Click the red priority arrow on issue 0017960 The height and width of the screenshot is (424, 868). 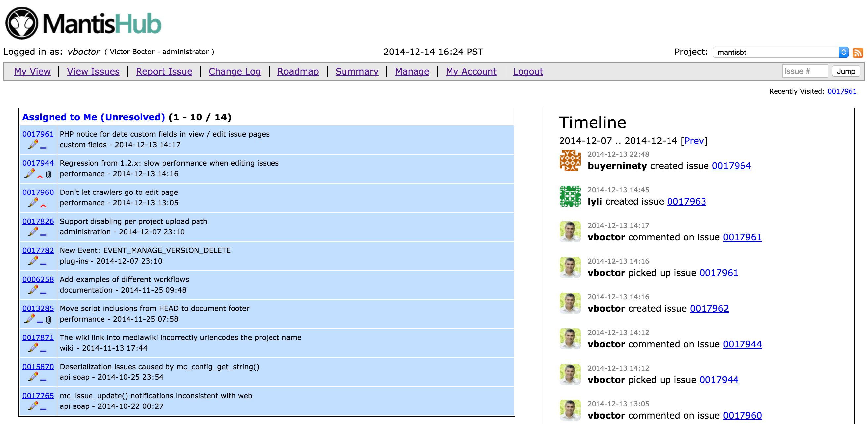point(43,205)
